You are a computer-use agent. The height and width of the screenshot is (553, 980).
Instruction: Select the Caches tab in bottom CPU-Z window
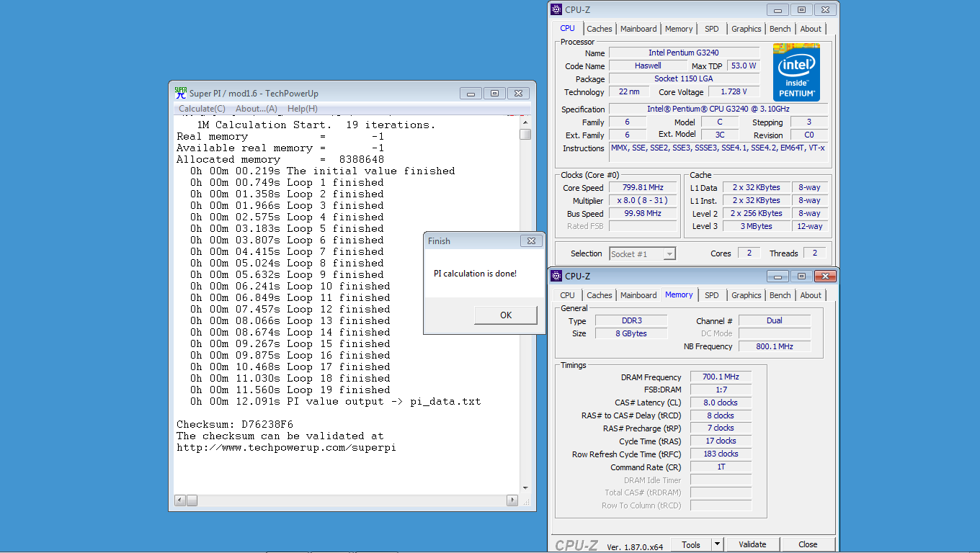click(x=599, y=296)
